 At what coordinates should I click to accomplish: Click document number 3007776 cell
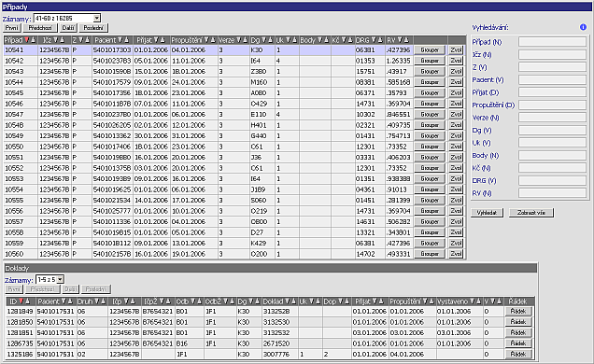click(280, 354)
